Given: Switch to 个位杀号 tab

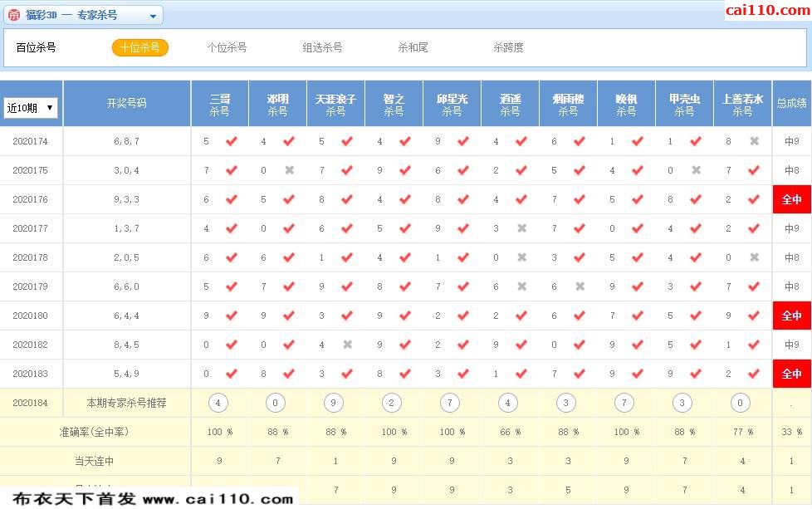Looking at the screenshot, I should tap(227, 47).
